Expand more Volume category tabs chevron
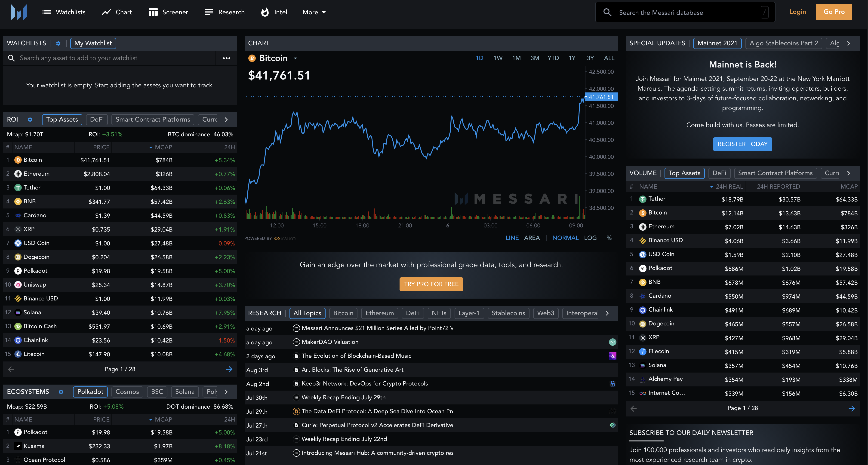This screenshot has width=868, height=465. point(848,173)
